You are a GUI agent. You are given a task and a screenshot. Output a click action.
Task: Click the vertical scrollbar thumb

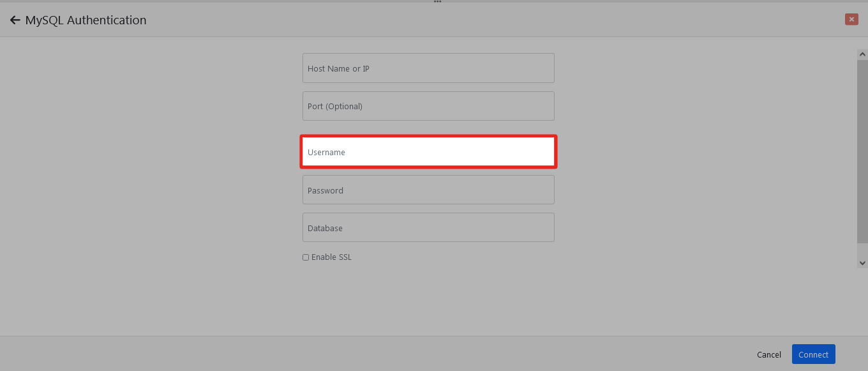coord(862,150)
